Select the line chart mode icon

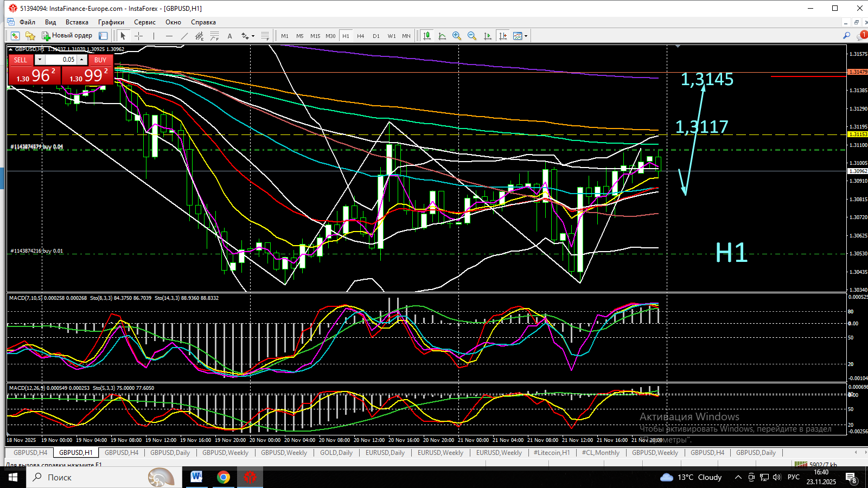442,36
